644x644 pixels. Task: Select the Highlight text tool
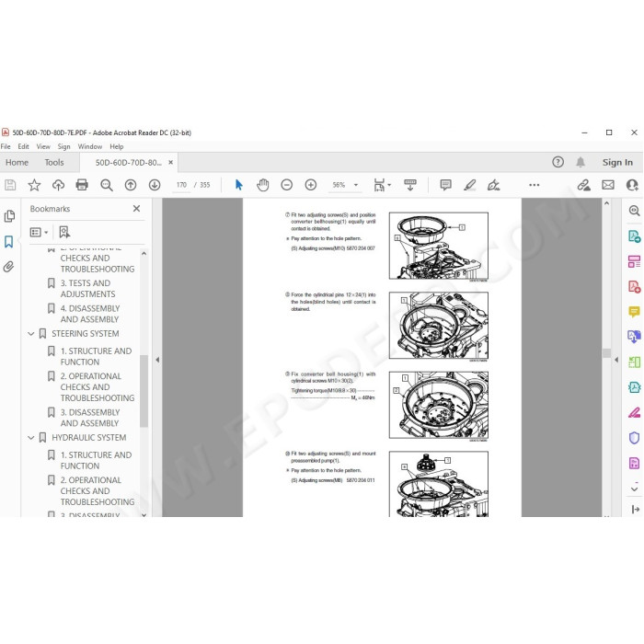[469, 185]
